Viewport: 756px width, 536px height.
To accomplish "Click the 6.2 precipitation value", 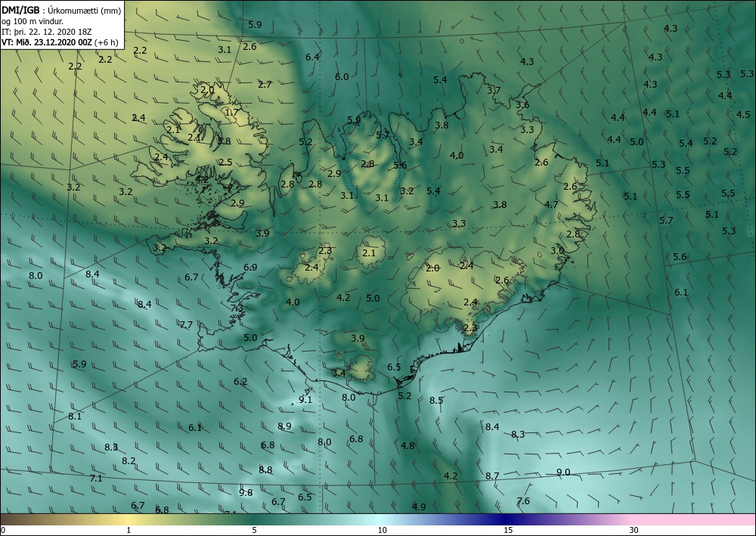I will point(240,381).
